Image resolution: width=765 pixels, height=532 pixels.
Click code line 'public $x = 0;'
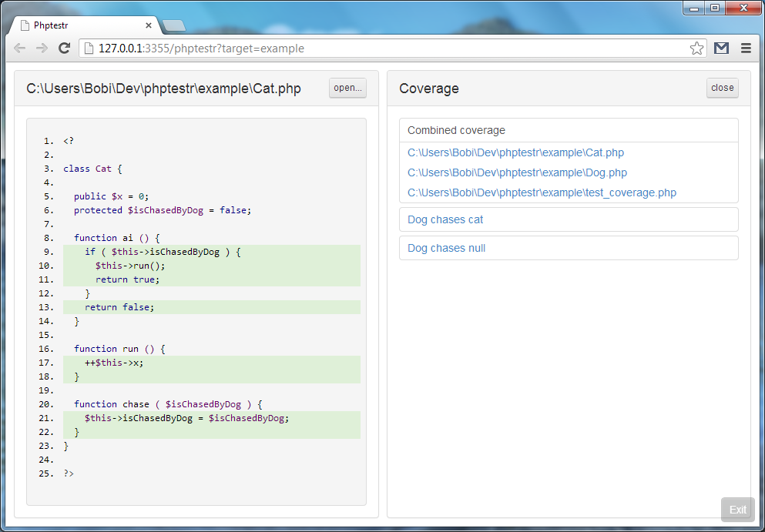coord(111,196)
